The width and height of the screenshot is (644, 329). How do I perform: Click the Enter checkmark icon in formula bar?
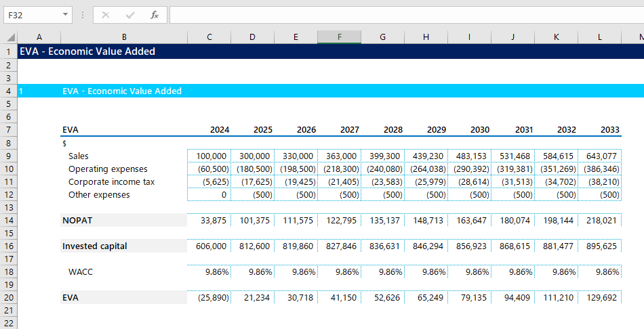tap(129, 15)
